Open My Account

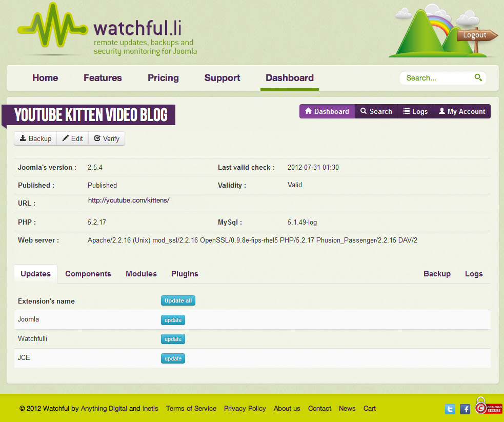pyautogui.click(x=462, y=111)
